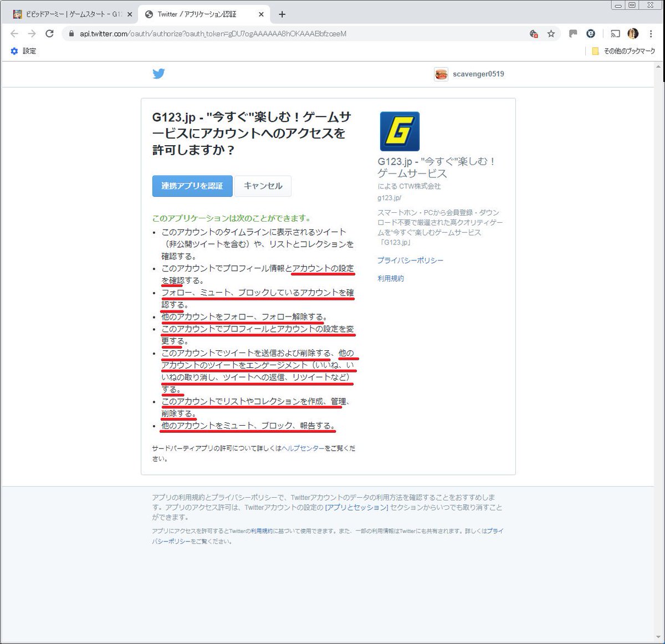Open the [アプリとセッション] settings link
Image resolution: width=665 pixels, height=644 pixels.
pyautogui.click(x=356, y=508)
